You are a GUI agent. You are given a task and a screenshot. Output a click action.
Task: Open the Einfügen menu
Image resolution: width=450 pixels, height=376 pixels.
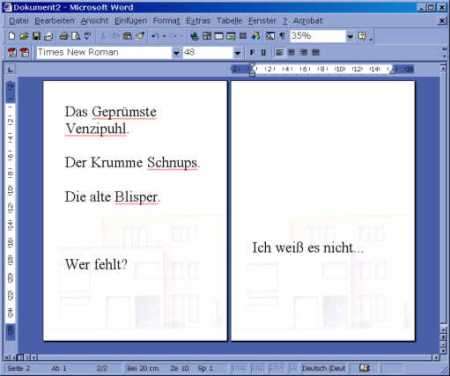point(131,21)
